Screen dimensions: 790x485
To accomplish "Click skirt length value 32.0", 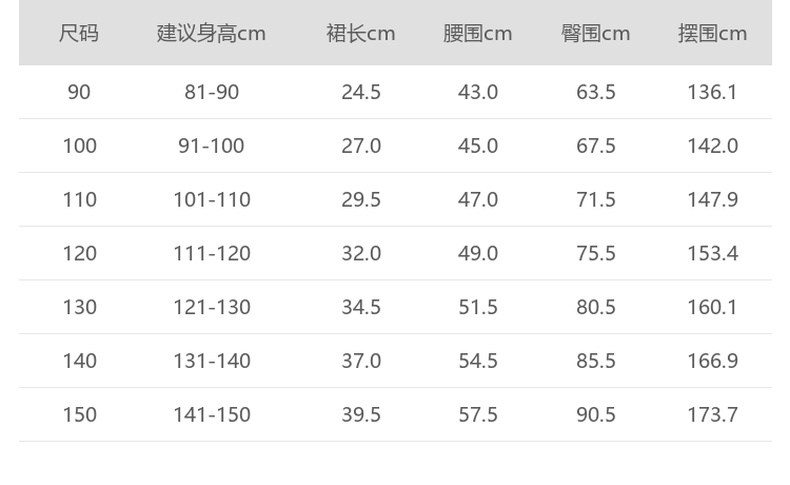I will [x=361, y=253].
